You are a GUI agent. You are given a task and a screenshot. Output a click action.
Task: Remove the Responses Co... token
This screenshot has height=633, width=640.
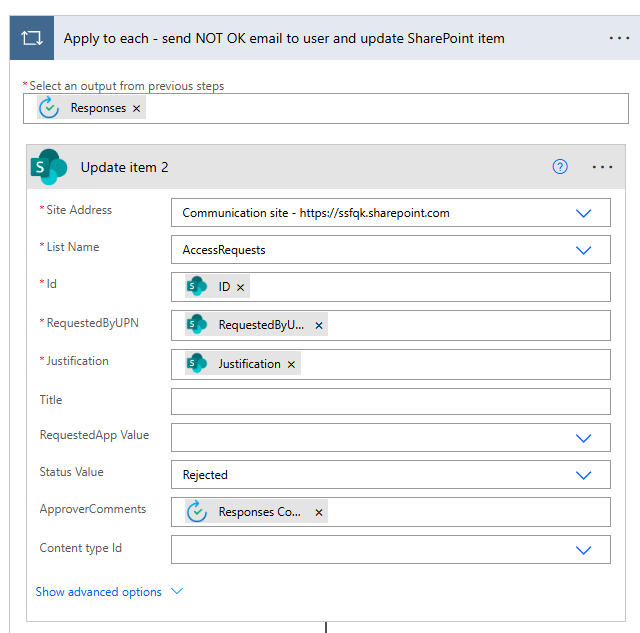click(x=319, y=513)
